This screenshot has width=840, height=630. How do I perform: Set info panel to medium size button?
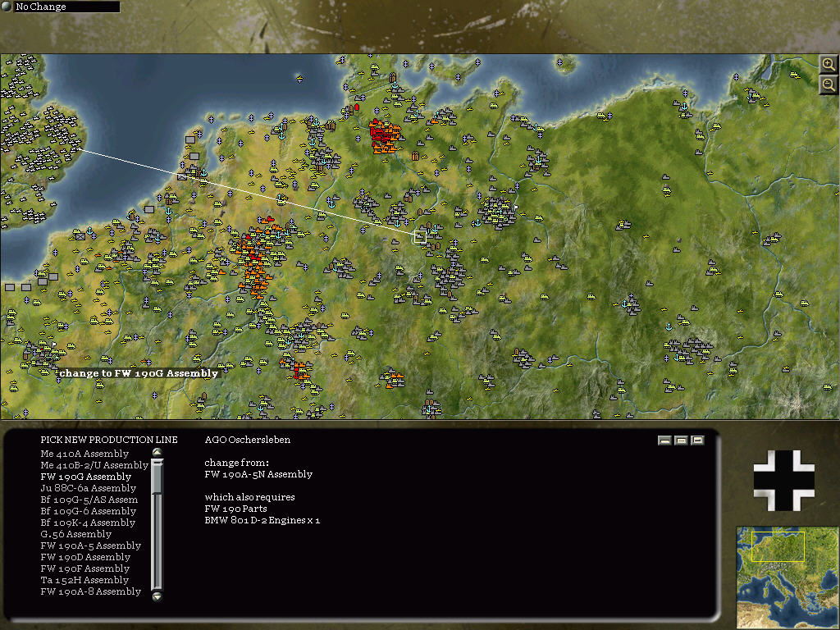coord(681,441)
